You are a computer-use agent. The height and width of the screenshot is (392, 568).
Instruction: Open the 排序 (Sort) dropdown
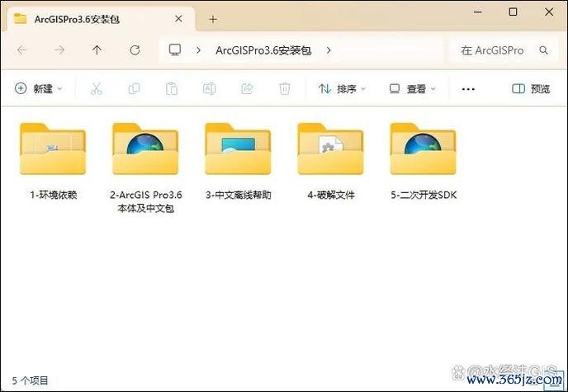pyautogui.click(x=342, y=88)
